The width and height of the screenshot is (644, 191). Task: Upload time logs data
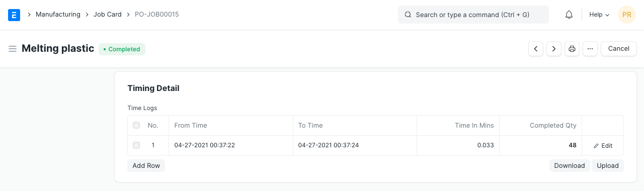point(608,165)
